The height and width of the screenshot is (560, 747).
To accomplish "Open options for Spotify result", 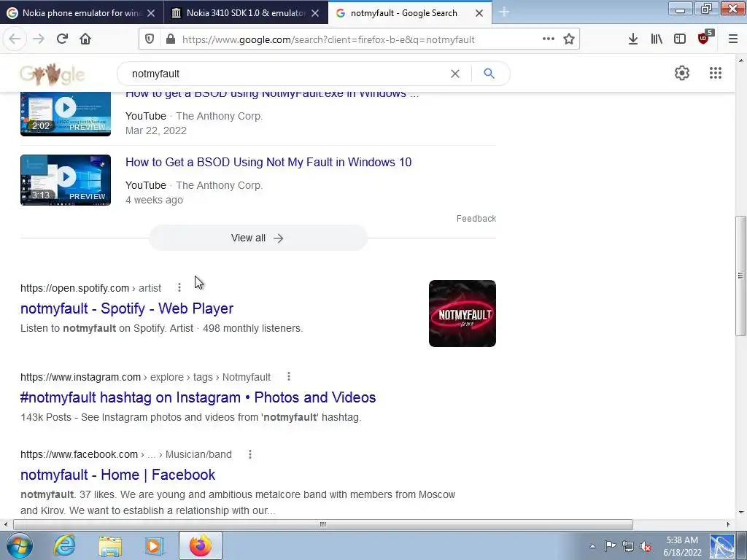I will click(179, 287).
